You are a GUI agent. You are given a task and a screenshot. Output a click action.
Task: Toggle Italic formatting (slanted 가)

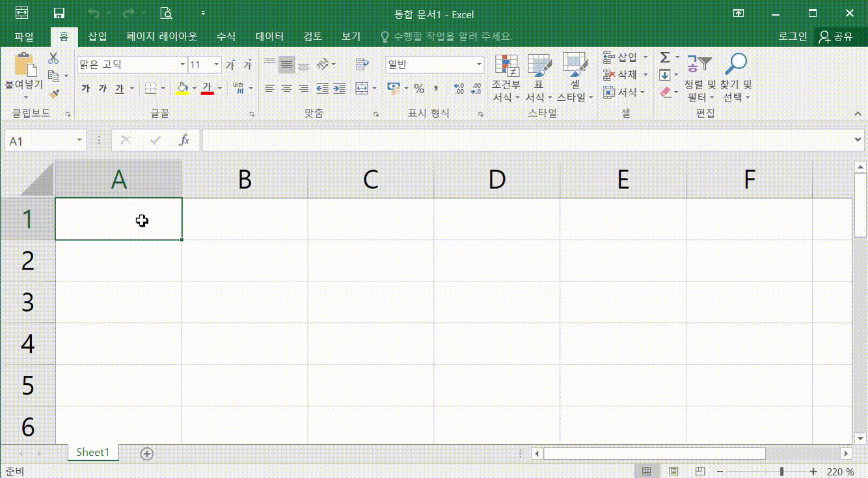[102, 89]
